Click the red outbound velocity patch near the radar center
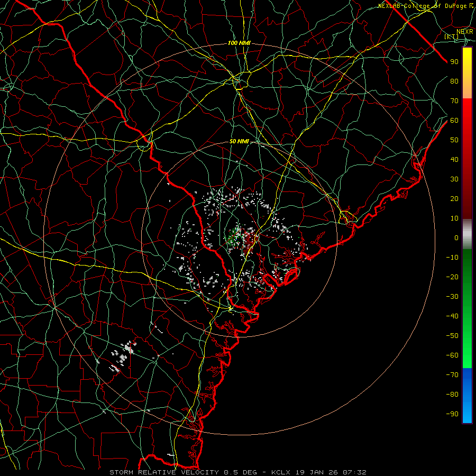 pos(250,241)
